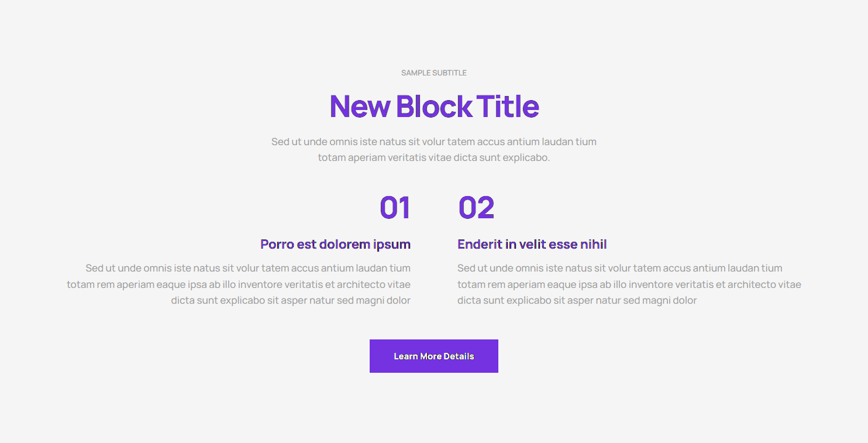Click the large number 01
Screen dimensions: 868x443
395,208
